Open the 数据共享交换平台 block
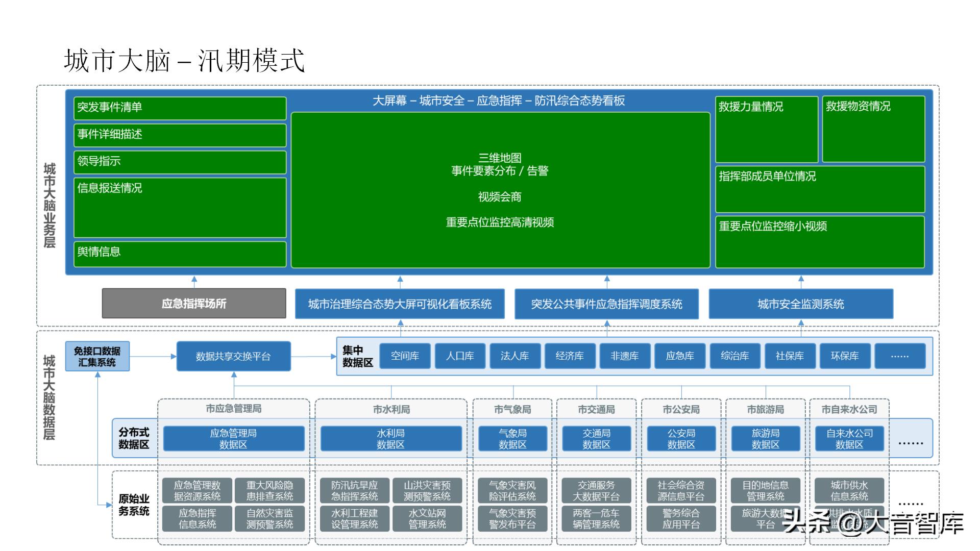This screenshot has height=551, width=980. (x=234, y=357)
